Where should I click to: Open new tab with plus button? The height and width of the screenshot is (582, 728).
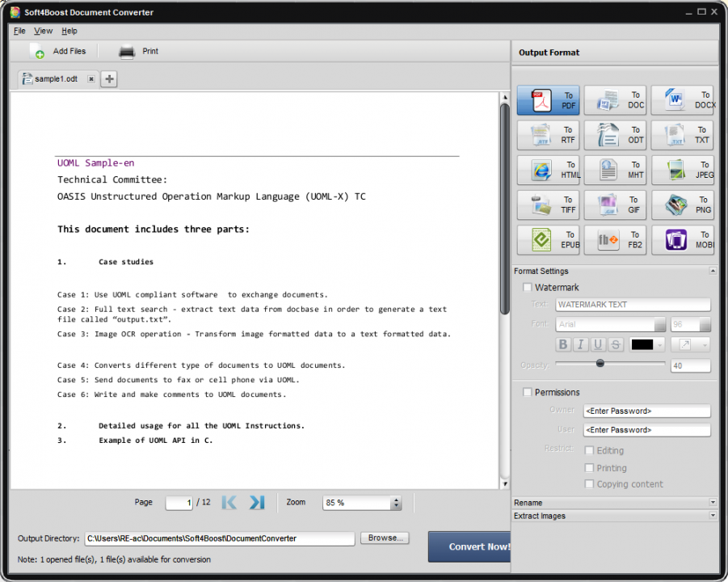(109, 79)
